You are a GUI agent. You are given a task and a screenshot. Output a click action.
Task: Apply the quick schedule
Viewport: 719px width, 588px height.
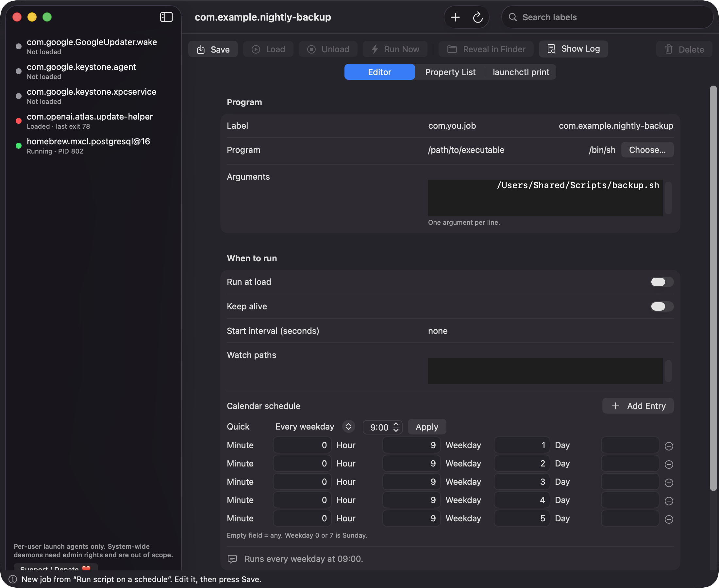click(426, 427)
